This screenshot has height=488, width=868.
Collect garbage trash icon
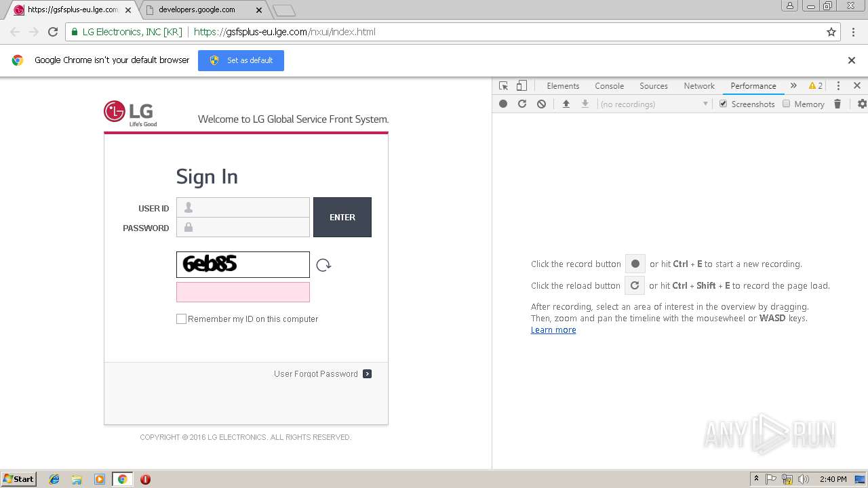(837, 104)
